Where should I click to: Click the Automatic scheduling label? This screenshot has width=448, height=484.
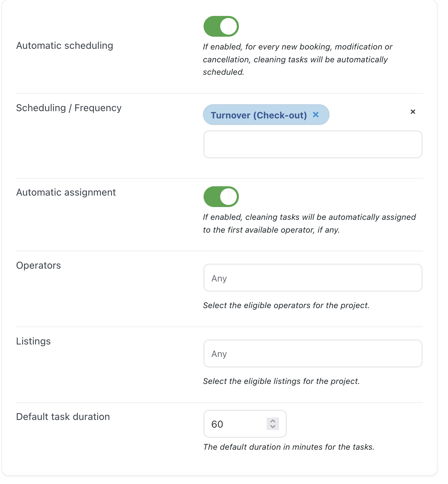[65, 46]
